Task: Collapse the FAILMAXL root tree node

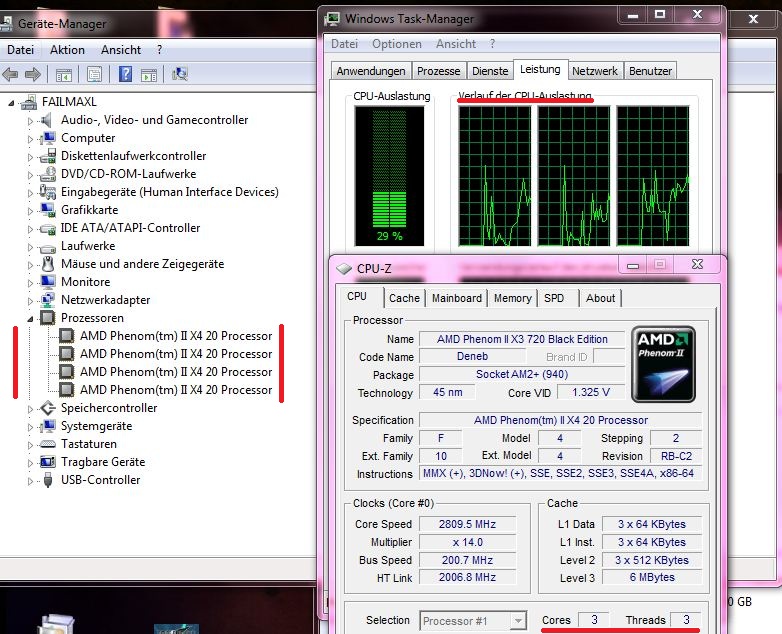Action: [x=11, y=103]
